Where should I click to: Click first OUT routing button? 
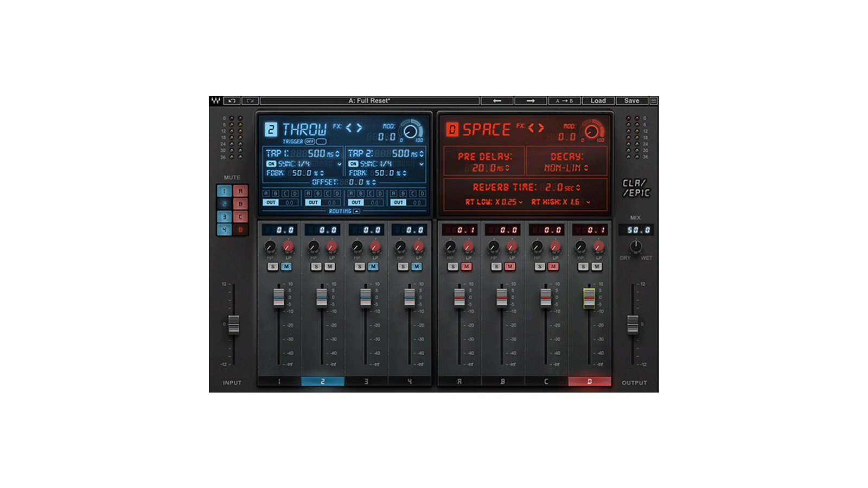pos(271,202)
